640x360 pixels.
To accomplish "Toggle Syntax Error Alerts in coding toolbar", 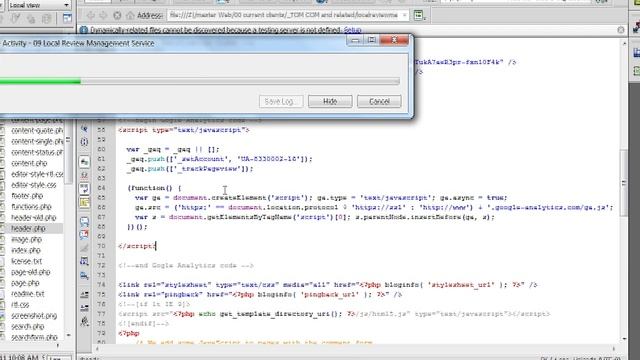I will [x=84, y=202].
